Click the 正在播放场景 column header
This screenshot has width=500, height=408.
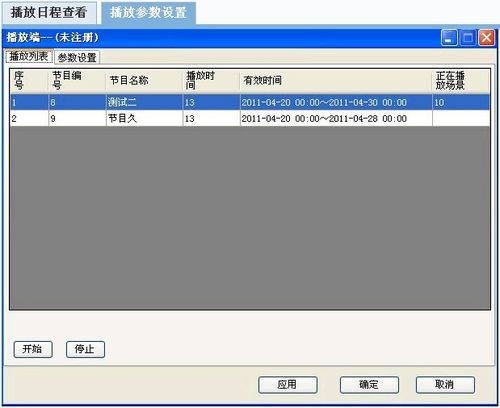[461, 81]
